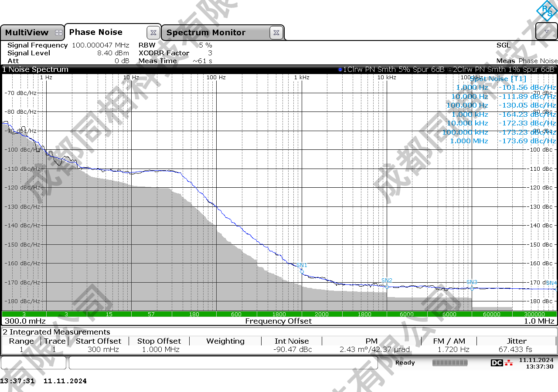Click the red network status icon

509,363
